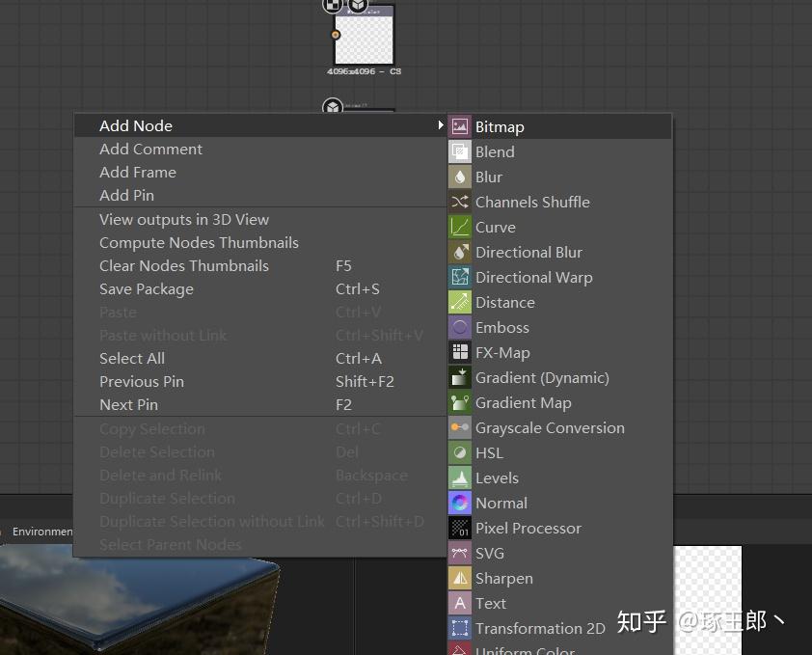Select Channels Shuffle label
The height and width of the screenshot is (655, 812).
532,203
